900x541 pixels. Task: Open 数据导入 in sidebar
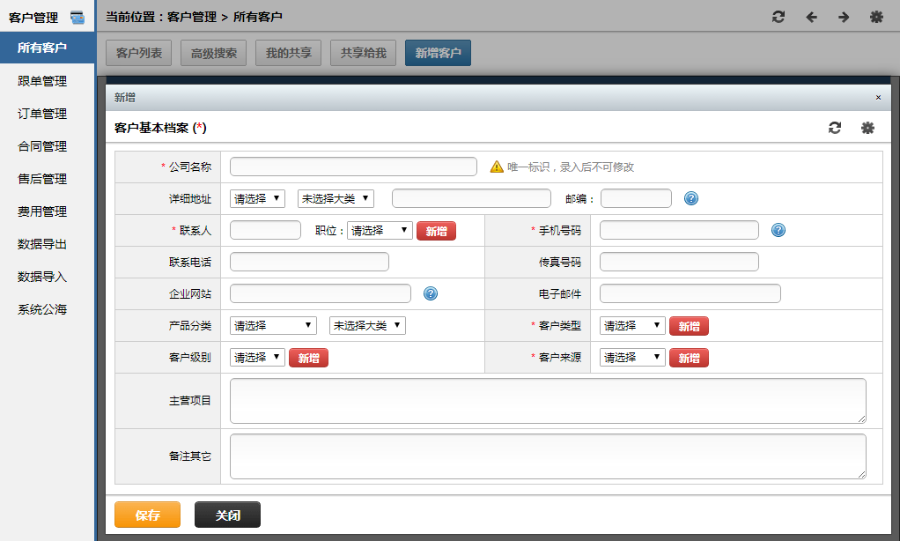coord(42,277)
